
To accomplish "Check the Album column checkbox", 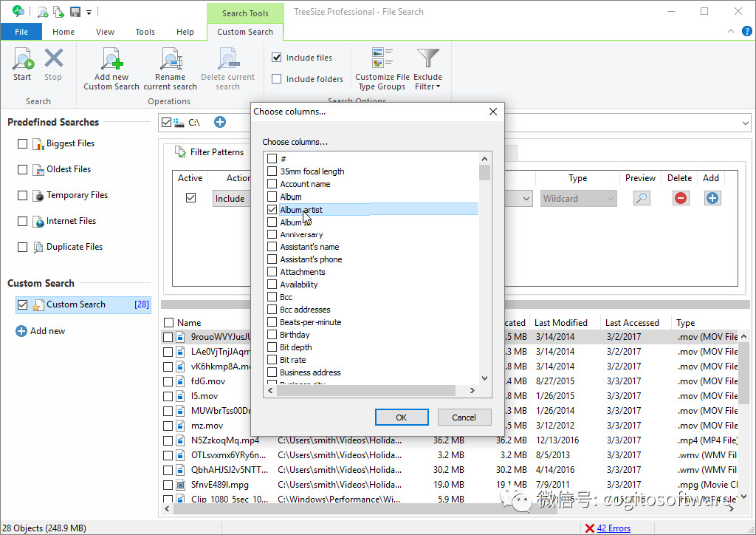I will pyautogui.click(x=272, y=197).
